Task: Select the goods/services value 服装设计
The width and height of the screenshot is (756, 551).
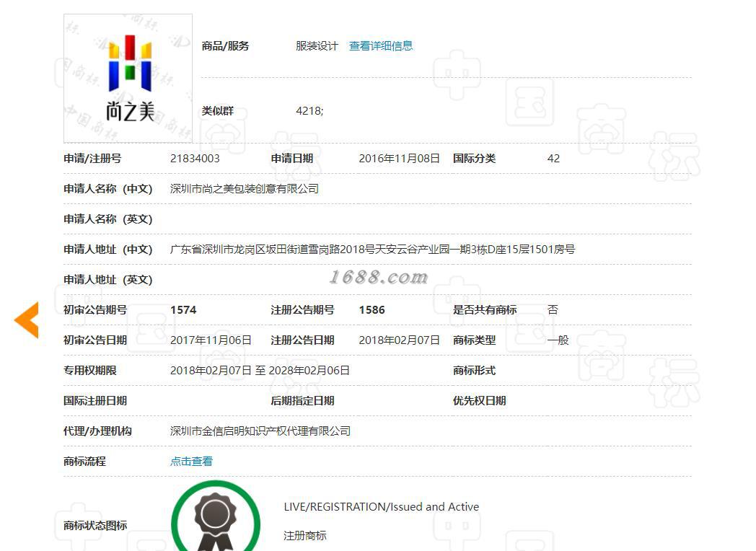Action: tap(317, 45)
